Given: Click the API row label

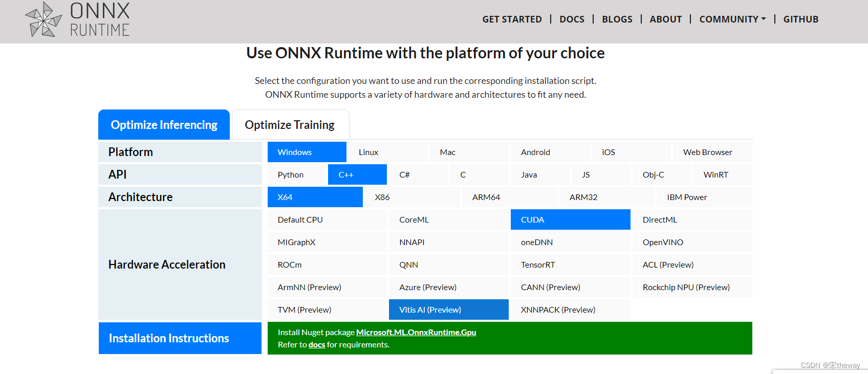Looking at the screenshot, I should coord(180,174).
